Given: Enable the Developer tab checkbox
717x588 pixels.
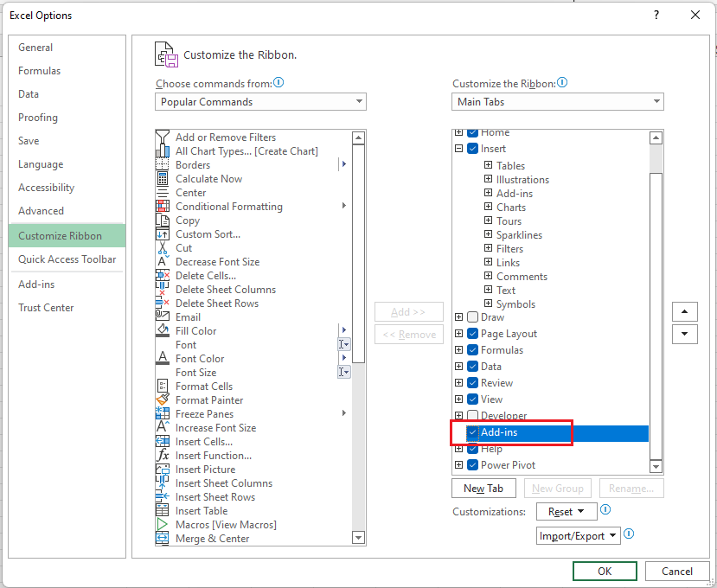Looking at the screenshot, I should tap(473, 416).
